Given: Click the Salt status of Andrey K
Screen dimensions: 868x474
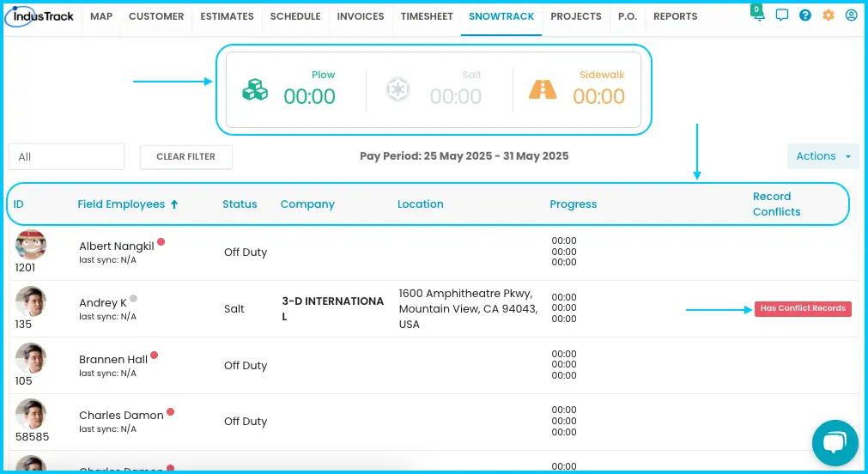Looking at the screenshot, I should pos(234,309).
